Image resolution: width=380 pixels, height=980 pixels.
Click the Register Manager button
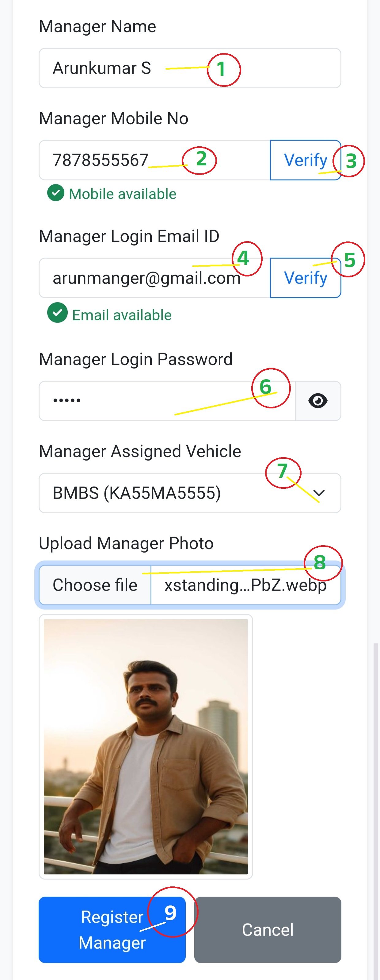[112, 930]
